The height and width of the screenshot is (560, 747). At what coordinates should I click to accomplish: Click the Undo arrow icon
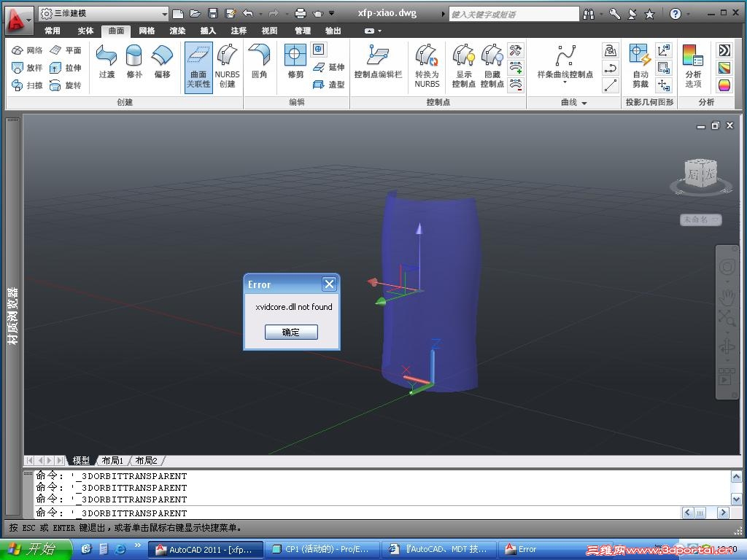tap(248, 14)
